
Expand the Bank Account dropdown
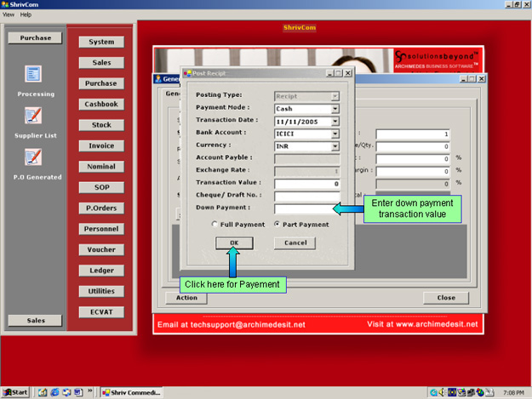(335, 134)
